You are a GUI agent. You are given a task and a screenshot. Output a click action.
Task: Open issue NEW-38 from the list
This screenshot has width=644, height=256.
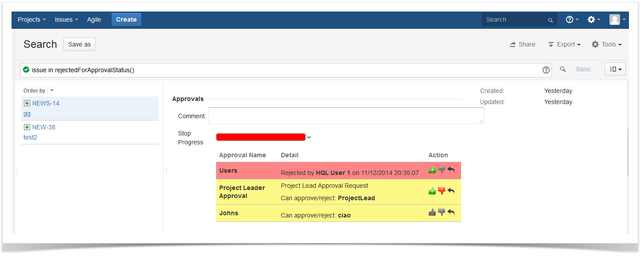pyautogui.click(x=44, y=127)
